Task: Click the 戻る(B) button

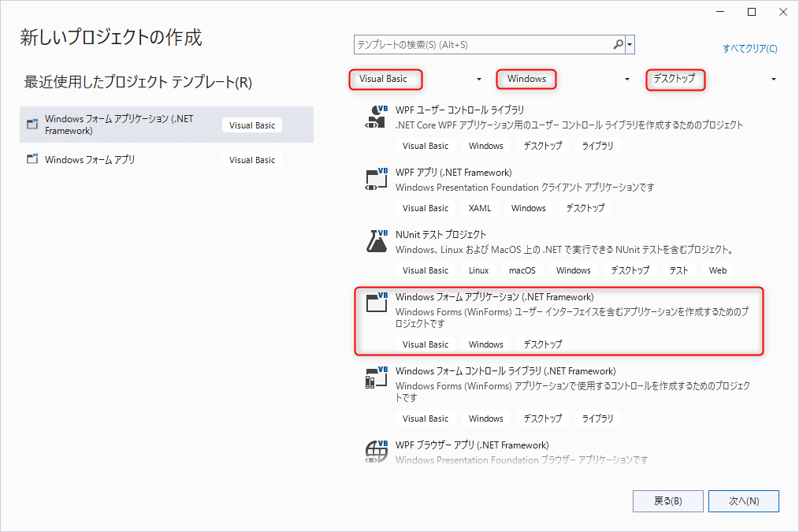Action: [667, 501]
